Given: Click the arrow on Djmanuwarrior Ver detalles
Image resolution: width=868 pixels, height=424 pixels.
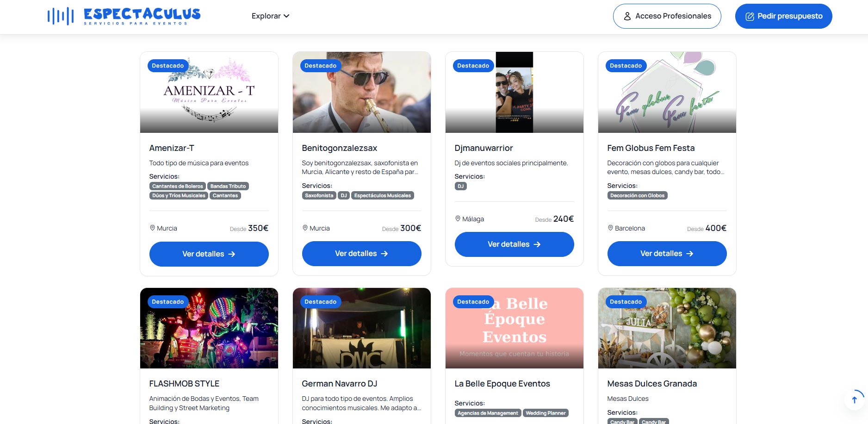Looking at the screenshot, I should (x=537, y=244).
